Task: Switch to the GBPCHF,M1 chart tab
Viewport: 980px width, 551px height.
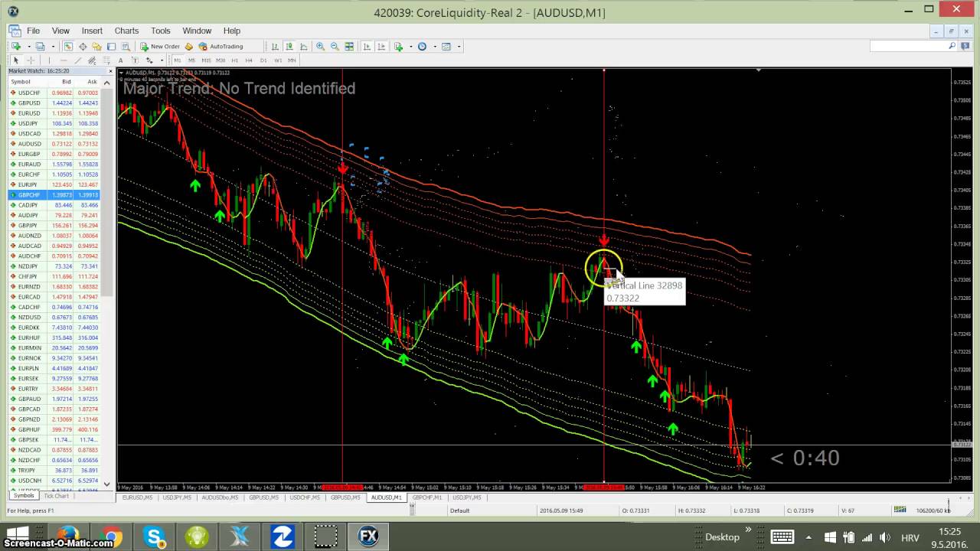Action: coord(426,497)
